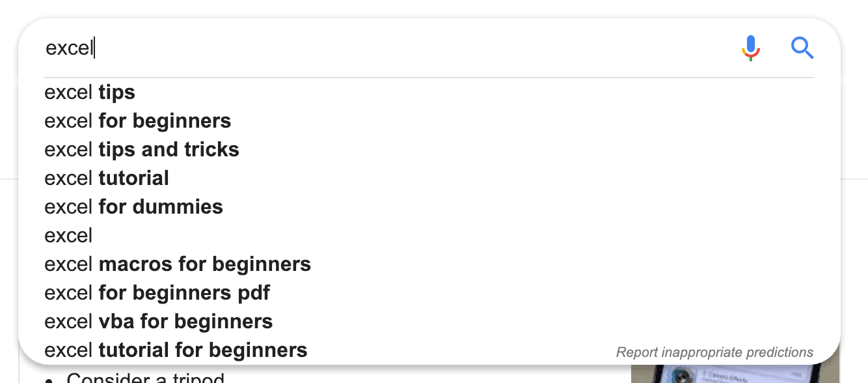Choose 'excel macros for beginners' suggestion
The image size is (868, 383).
click(x=177, y=264)
